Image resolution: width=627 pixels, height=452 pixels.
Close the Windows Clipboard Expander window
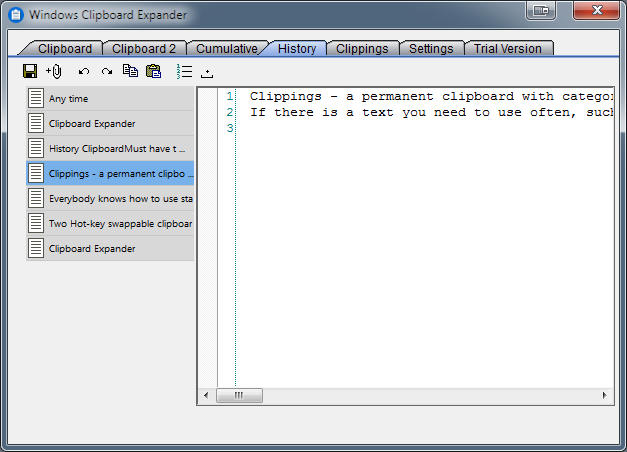click(596, 10)
